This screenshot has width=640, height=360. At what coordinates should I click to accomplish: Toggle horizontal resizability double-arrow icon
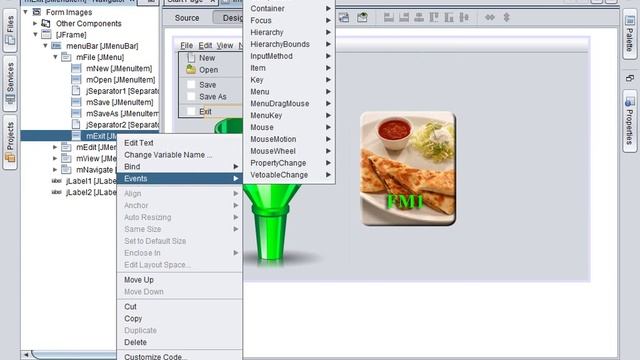coord(489,17)
